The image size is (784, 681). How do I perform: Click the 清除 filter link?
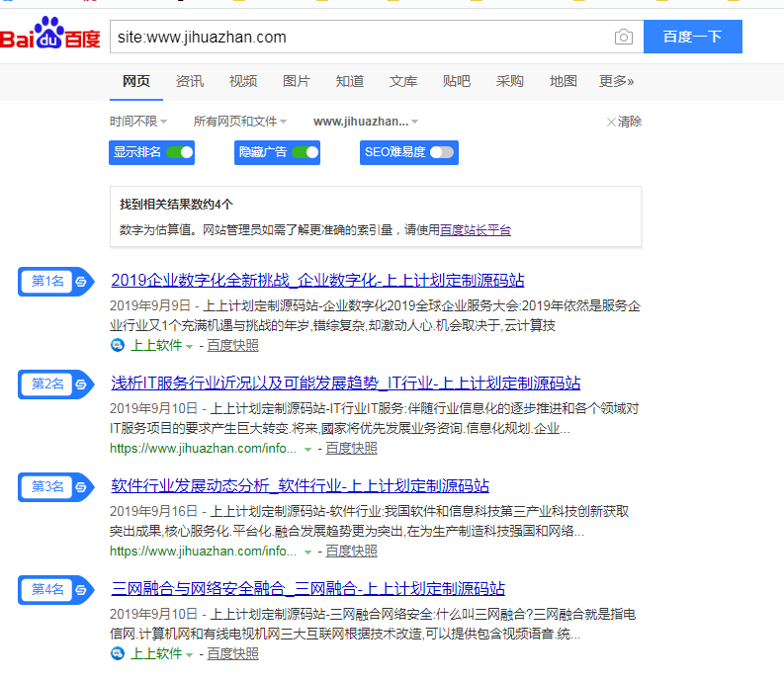tap(630, 122)
